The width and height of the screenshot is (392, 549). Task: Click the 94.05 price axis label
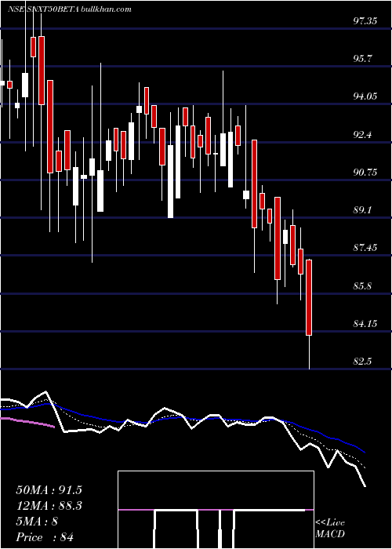click(x=365, y=96)
